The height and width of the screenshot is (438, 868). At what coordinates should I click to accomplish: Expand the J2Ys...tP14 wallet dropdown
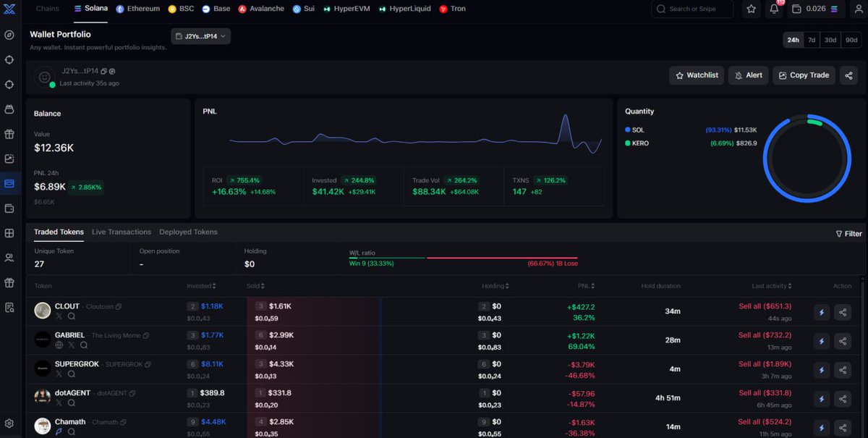pyautogui.click(x=200, y=35)
